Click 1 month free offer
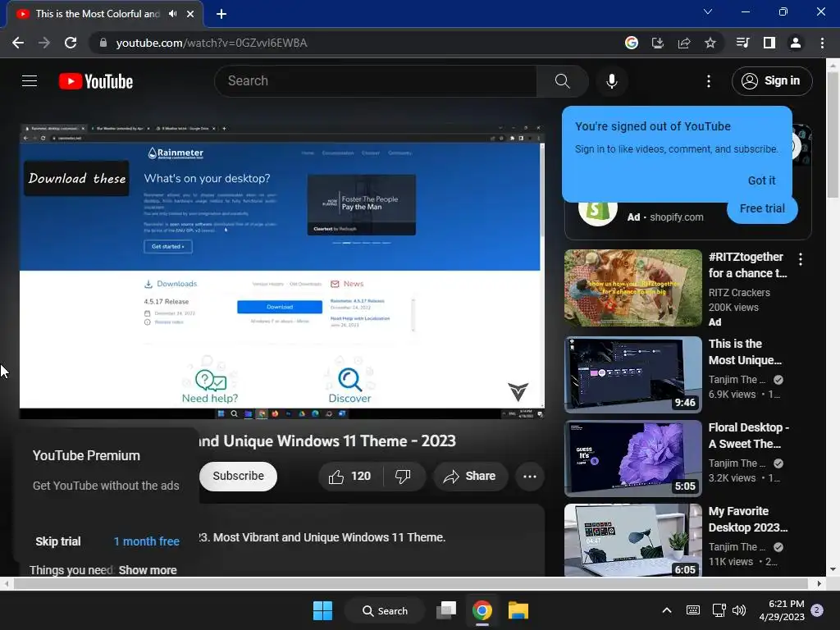This screenshot has width=840, height=630. tap(146, 541)
